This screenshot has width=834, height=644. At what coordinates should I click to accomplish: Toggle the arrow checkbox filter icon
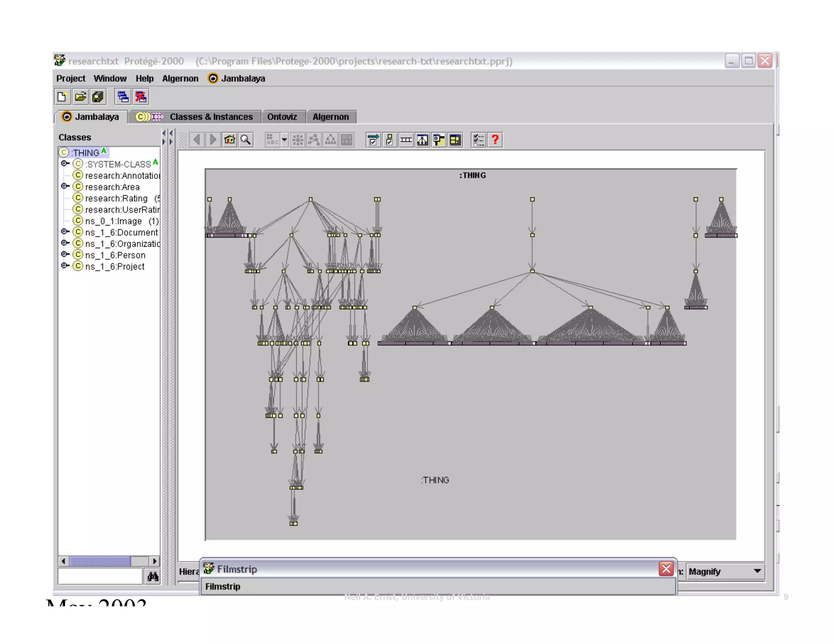[373, 140]
